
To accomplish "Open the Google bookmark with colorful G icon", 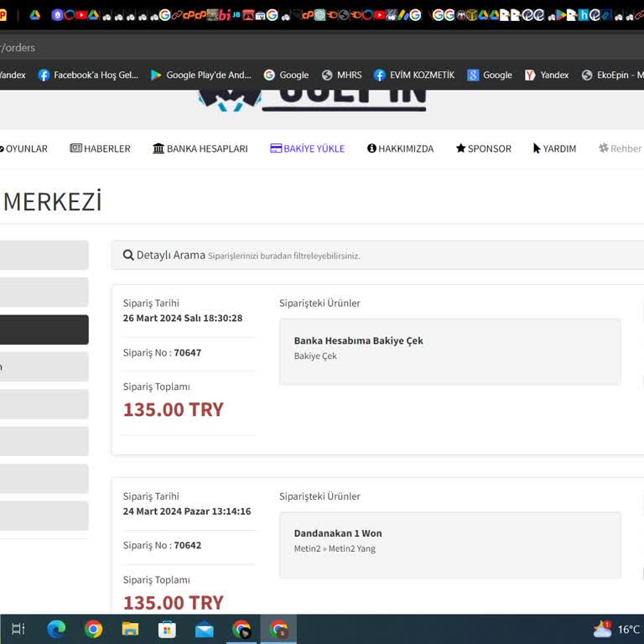I will [286, 75].
